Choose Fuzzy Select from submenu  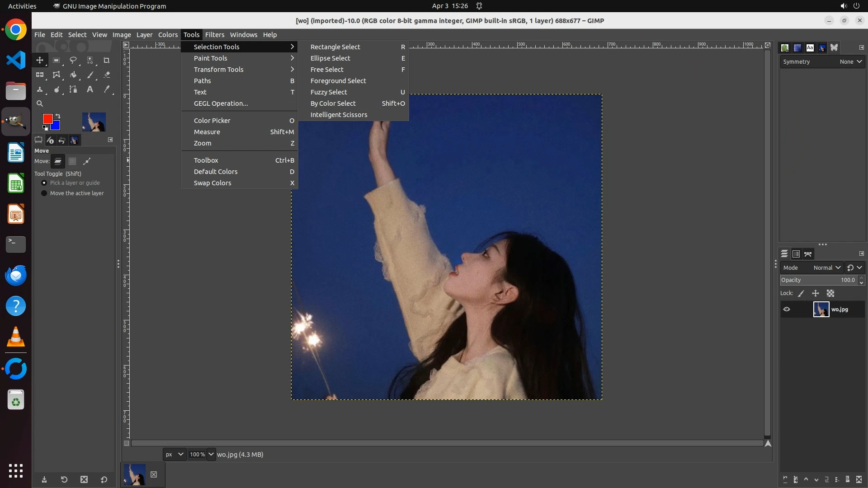329,92
